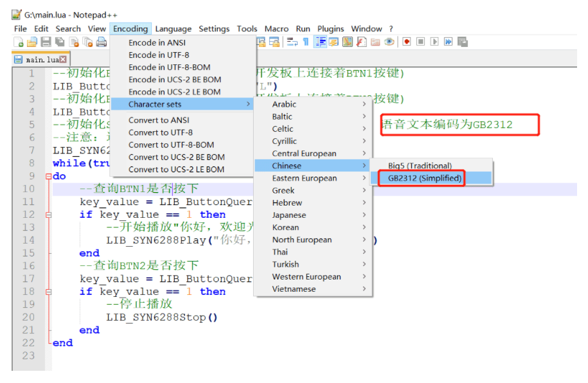Click the Close All documents icon
Screen dimensions: 588x383
pyautogui.click(x=87, y=42)
